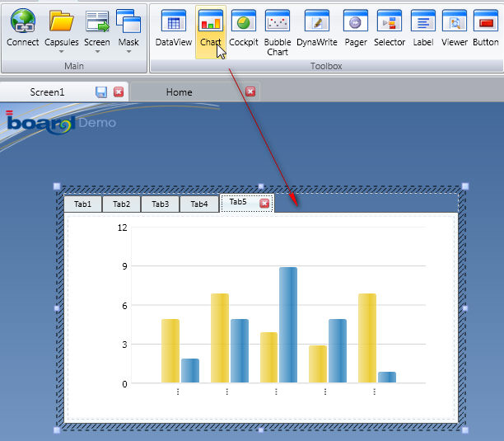
Task: Click the y-axis label 0
Action: click(x=124, y=384)
